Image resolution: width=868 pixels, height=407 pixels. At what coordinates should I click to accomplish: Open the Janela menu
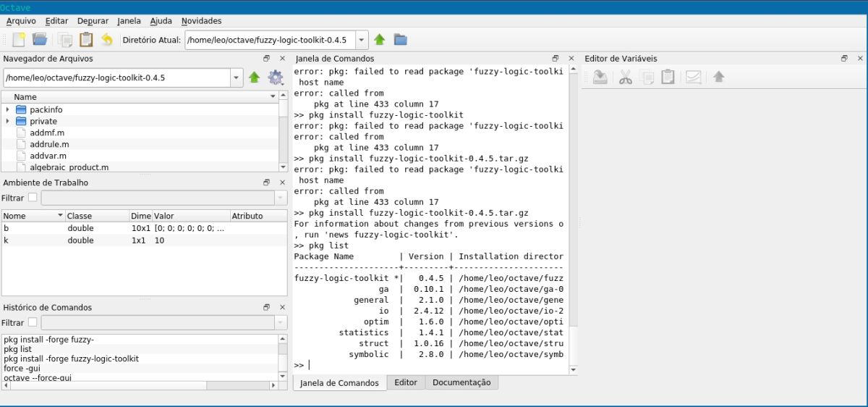[129, 21]
